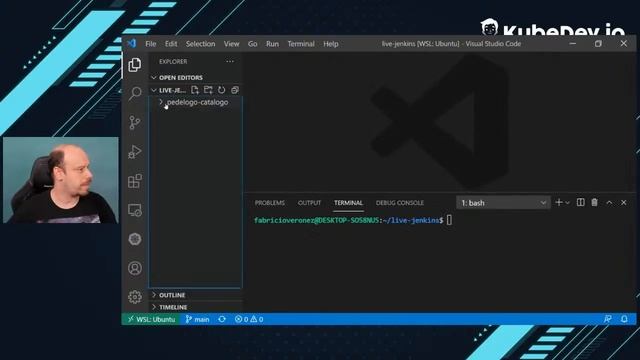The width and height of the screenshot is (640, 360).
Task: Open the Edit menu
Action: (x=171, y=44)
